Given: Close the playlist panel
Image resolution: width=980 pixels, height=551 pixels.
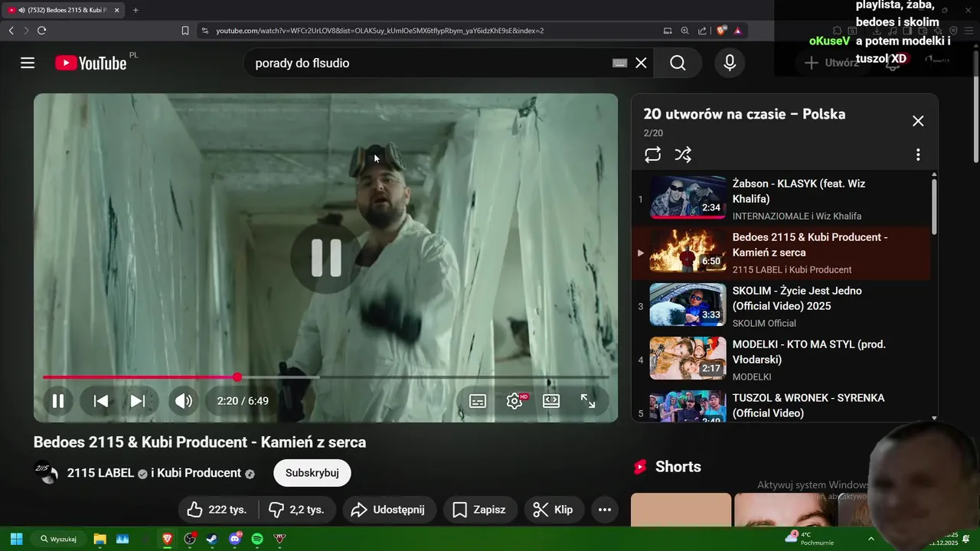Looking at the screenshot, I should click(x=918, y=121).
